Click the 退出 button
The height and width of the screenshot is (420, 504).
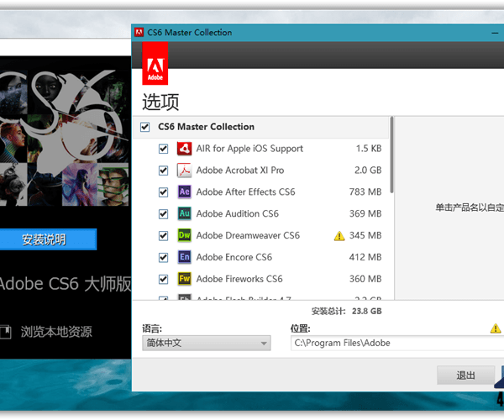pos(465,375)
